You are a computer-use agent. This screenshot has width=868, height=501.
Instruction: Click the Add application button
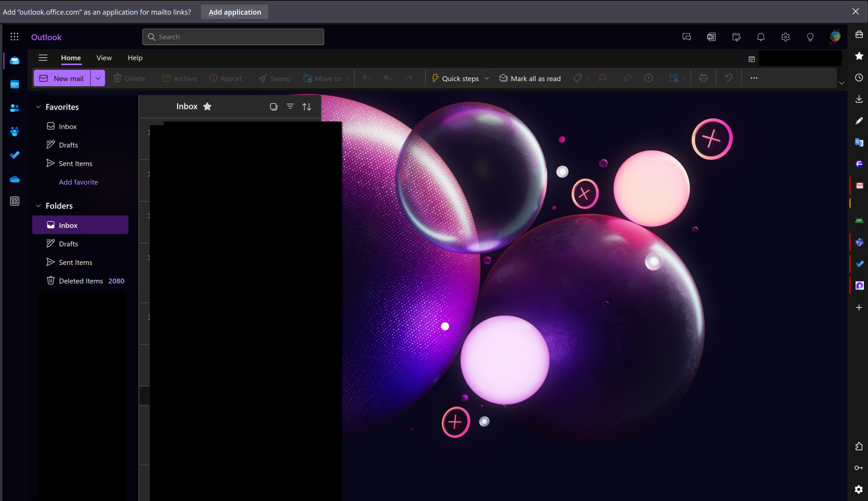tap(235, 12)
